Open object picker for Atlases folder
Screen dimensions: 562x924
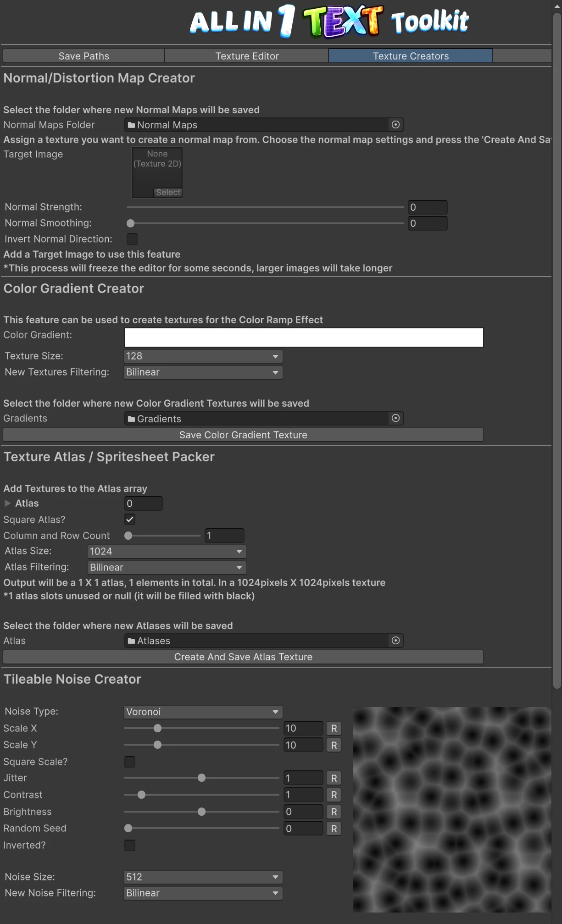click(x=395, y=641)
